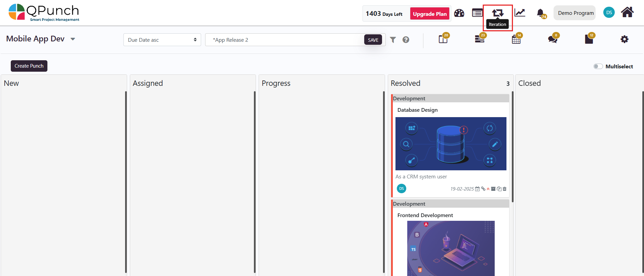Open the dashboard gauge icon

tap(459, 13)
